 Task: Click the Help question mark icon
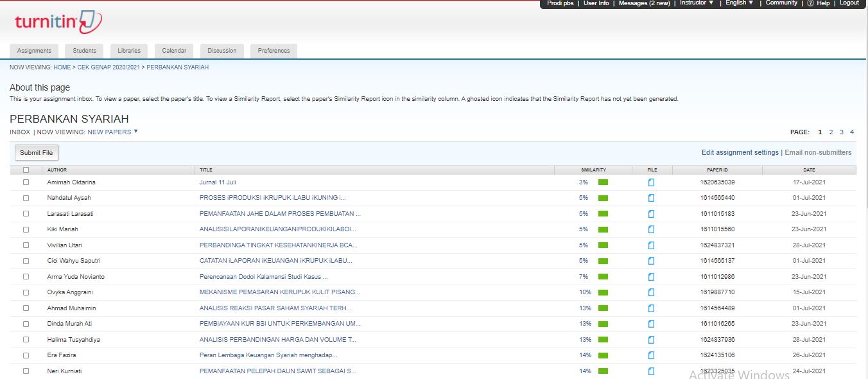tap(810, 3)
